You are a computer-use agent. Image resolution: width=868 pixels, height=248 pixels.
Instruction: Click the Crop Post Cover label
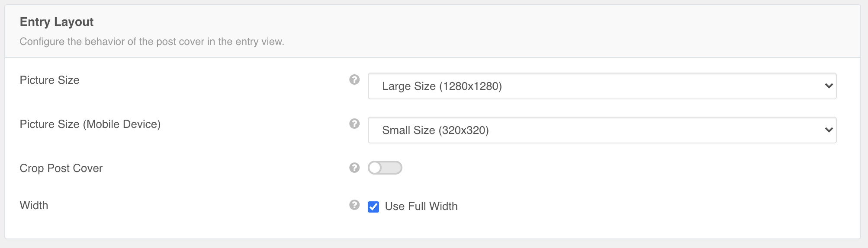[61, 168]
